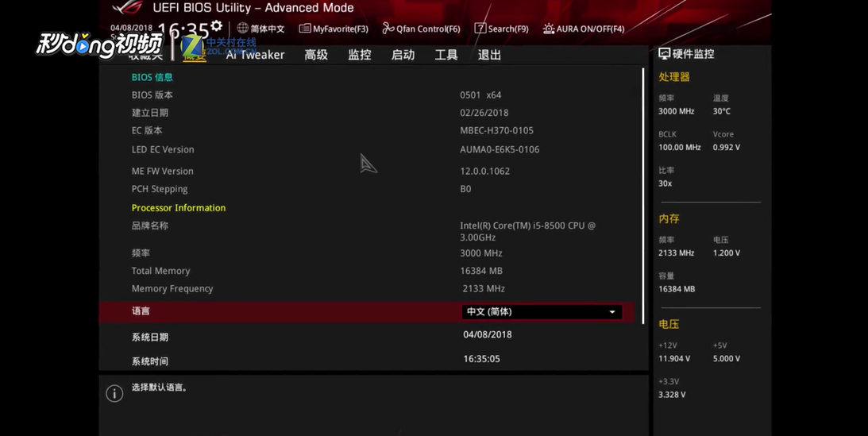The height and width of the screenshot is (436, 868).
Task: Switch to the Ai Tweaker tab
Action: click(255, 55)
